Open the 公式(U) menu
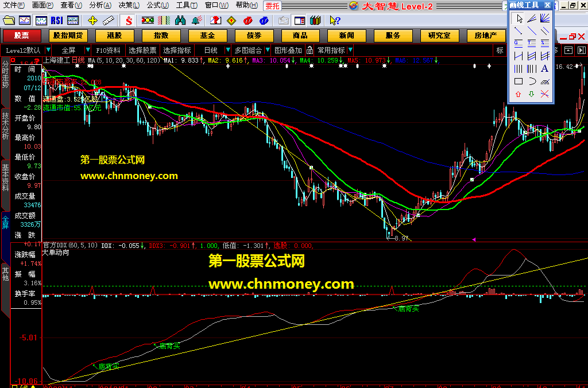The width and height of the screenshot is (588, 388). point(158,5)
